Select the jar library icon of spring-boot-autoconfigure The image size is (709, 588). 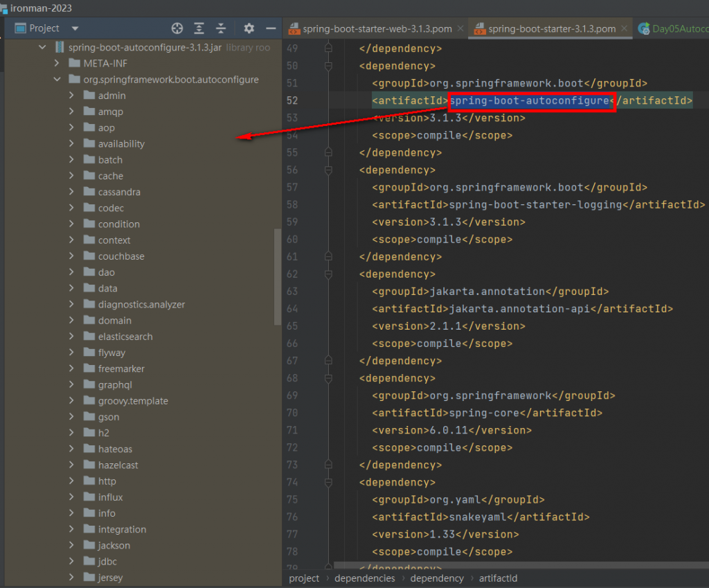tap(60, 47)
